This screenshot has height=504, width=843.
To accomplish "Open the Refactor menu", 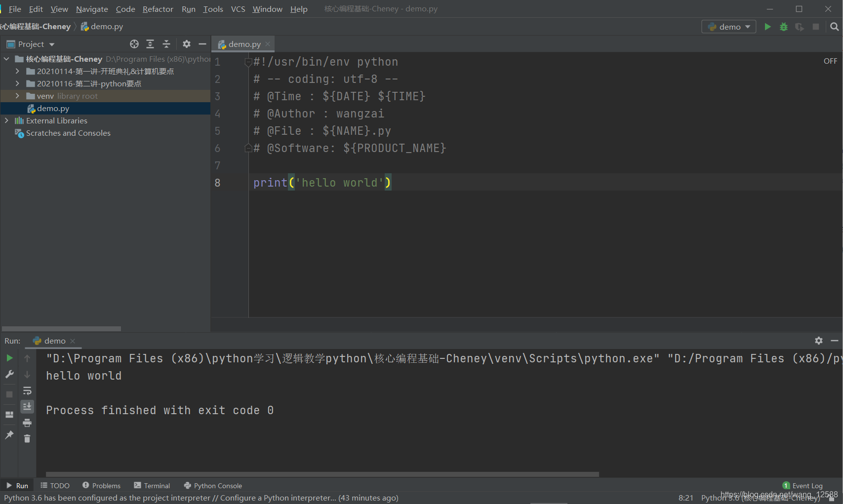I will [158, 9].
